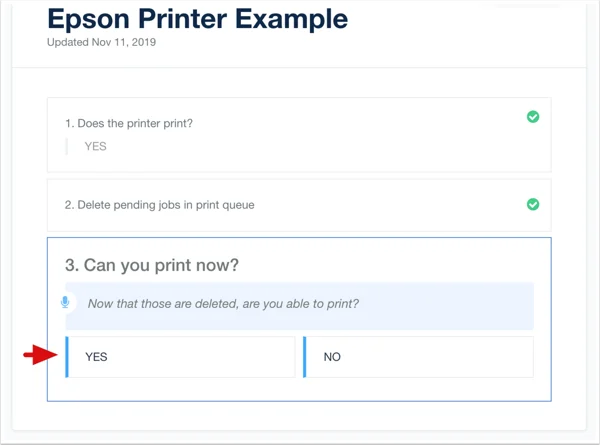Click the 'Updated Nov 11, 2019' date text
600x445 pixels.
[x=101, y=42]
